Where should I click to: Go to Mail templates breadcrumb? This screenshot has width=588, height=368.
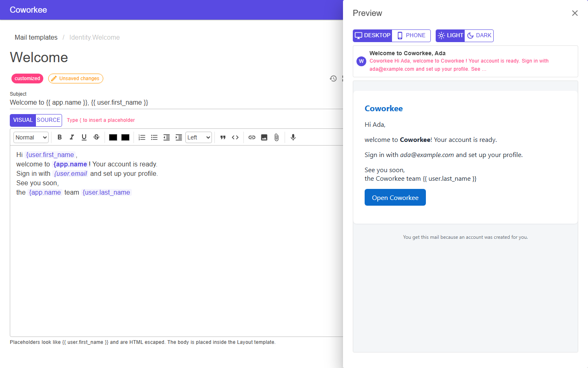tap(36, 37)
